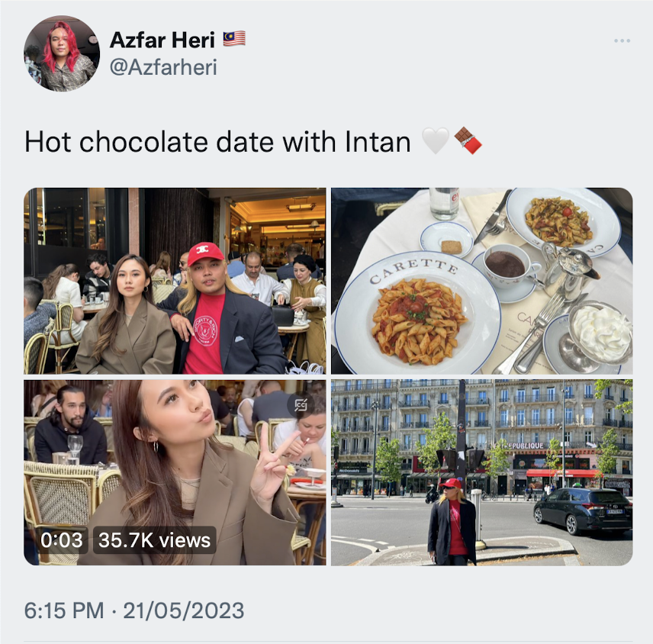
Task: Play the video with 35.7K views
Action: [175, 472]
